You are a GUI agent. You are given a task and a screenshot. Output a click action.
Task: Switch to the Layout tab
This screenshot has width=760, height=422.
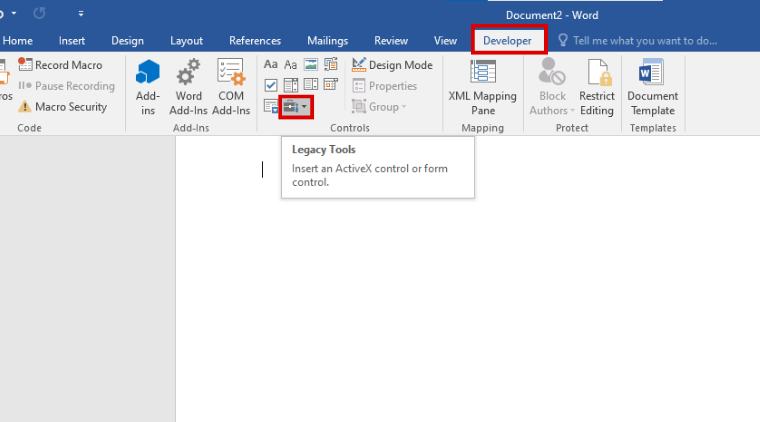(x=186, y=41)
